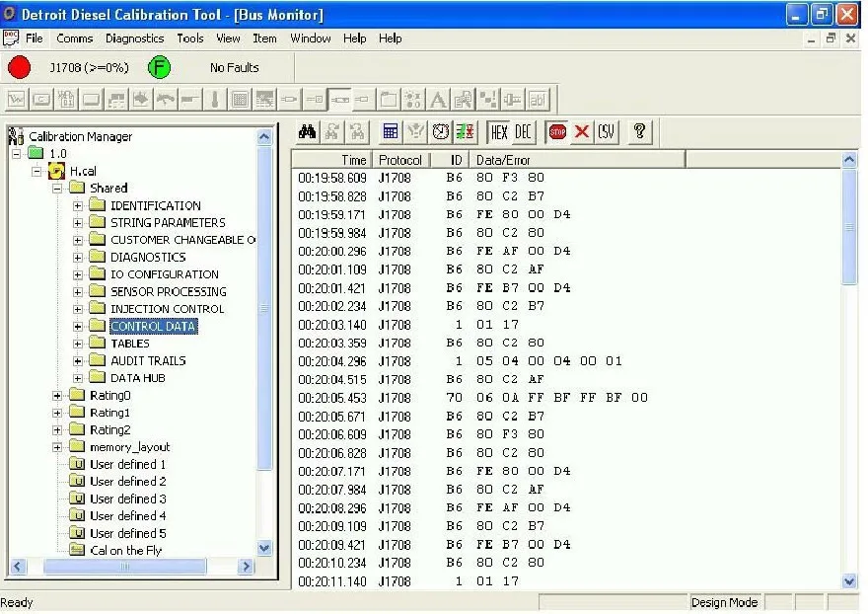Click the hierarchy tree diagram toolbar icon
The height and width of the screenshot is (614, 868).
(x=487, y=100)
